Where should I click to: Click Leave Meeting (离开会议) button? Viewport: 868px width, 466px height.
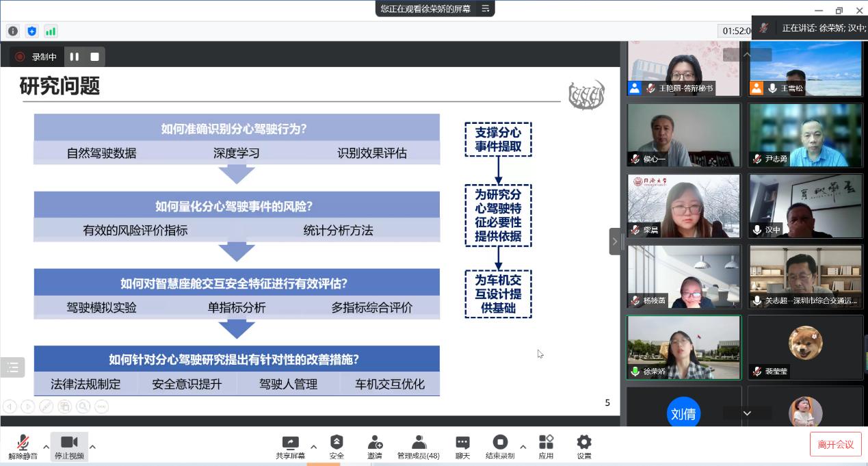tap(835, 444)
